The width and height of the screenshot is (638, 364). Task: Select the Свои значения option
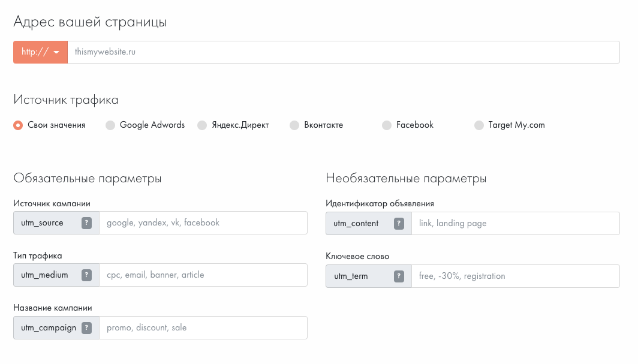pyautogui.click(x=18, y=125)
